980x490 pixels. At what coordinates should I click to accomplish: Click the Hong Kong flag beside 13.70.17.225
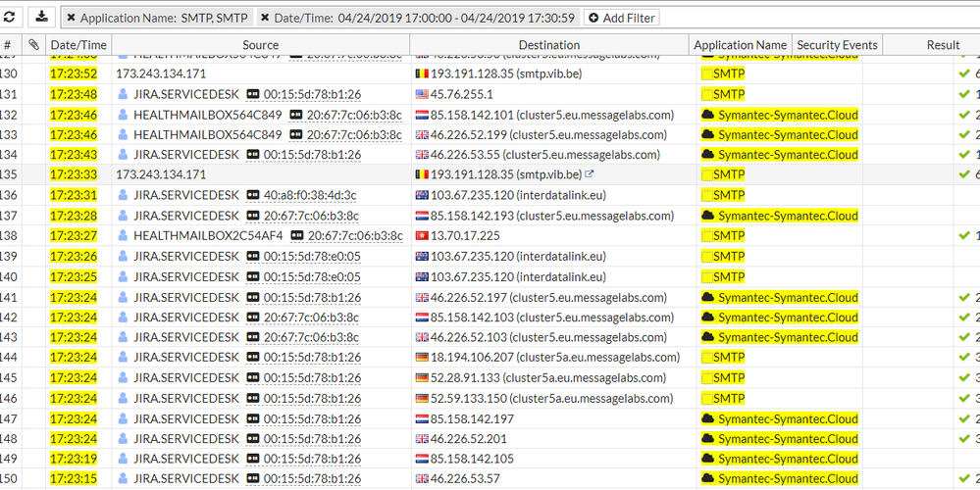422,236
